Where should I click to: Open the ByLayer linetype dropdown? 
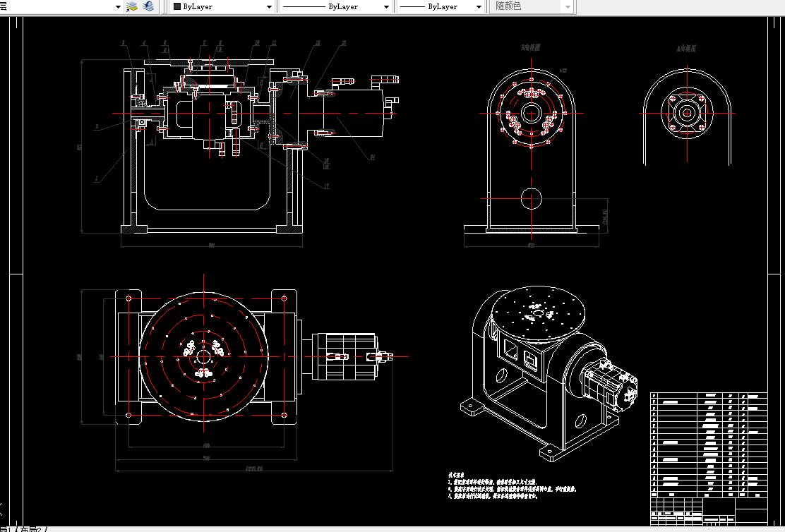(335, 7)
